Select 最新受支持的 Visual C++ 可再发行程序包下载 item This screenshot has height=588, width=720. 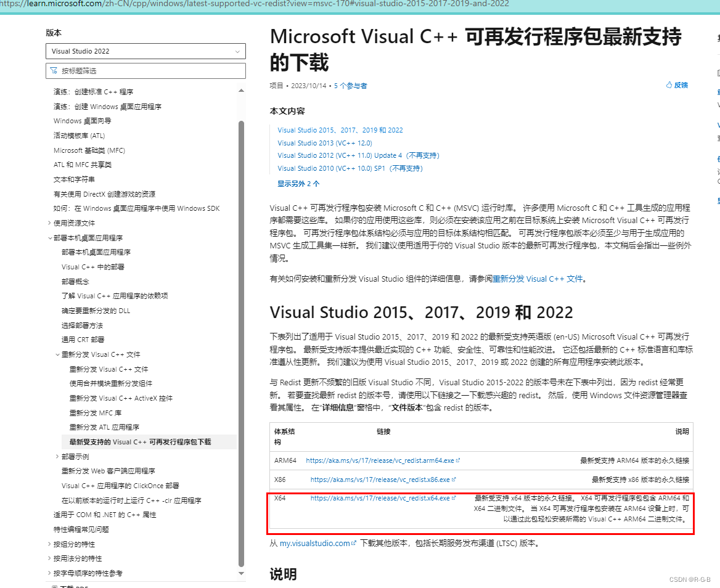pos(149,441)
